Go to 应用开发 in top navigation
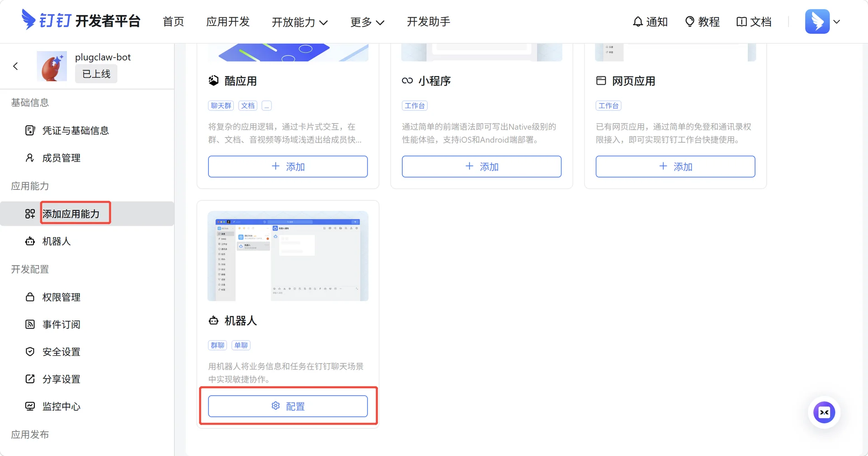Image resolution: width=868 pixels, height=456 pixels. click(228, 22)
